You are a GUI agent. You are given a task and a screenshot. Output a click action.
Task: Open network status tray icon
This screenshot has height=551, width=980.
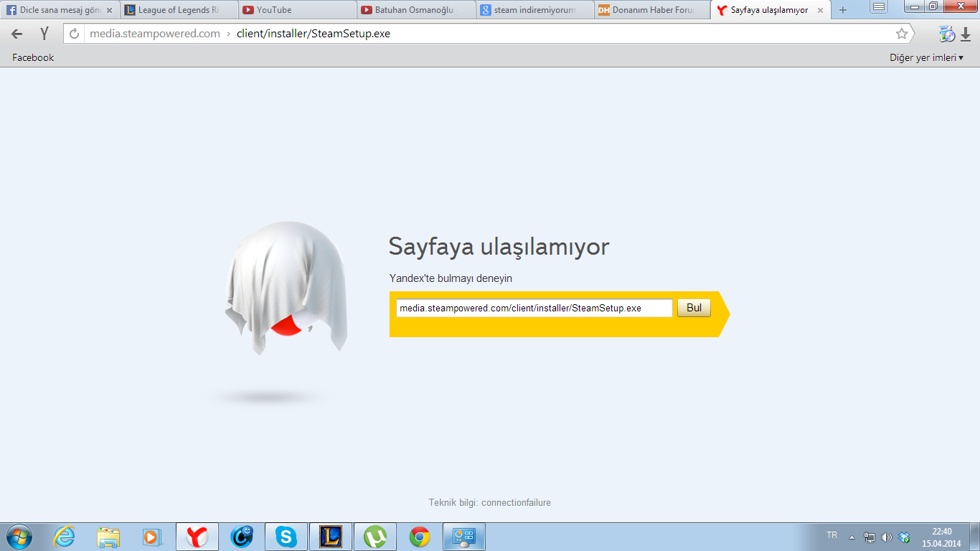[x=870, y=537]
